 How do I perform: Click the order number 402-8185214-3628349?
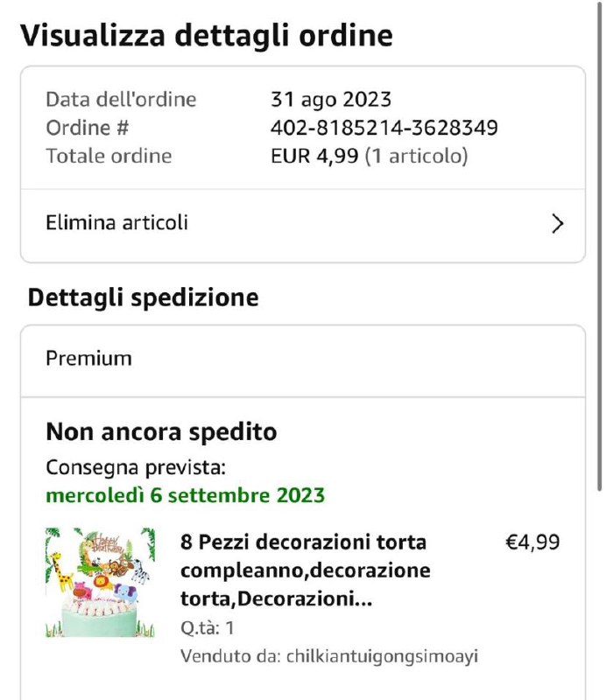tap(384, 128)
